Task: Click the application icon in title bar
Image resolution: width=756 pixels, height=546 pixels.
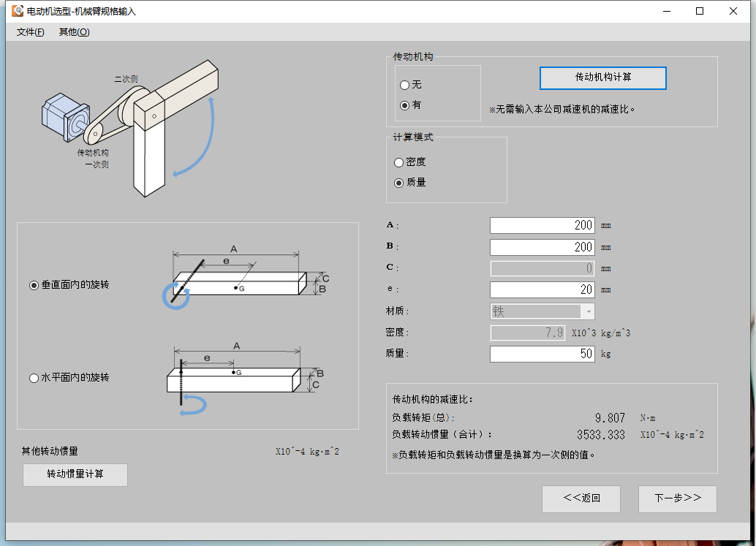Action: click(x=18, y=11)
